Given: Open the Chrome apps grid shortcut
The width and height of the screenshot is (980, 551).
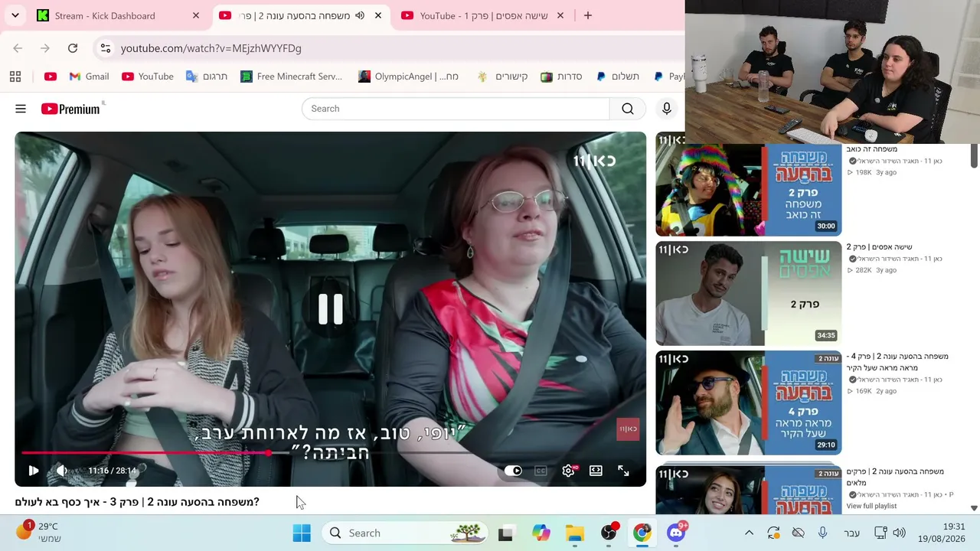Looking at the screenshot, I should (15, 77).
